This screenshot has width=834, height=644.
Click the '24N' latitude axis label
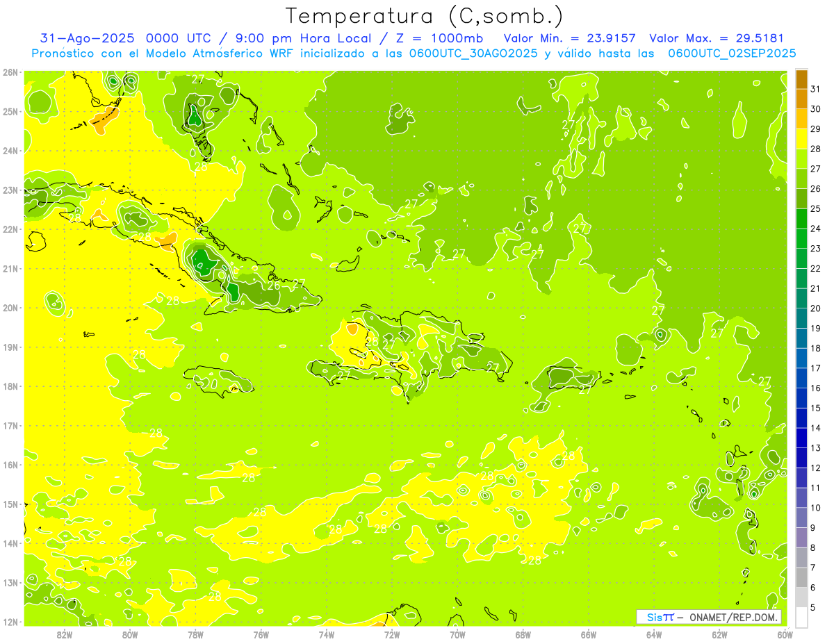coord(10,151)
